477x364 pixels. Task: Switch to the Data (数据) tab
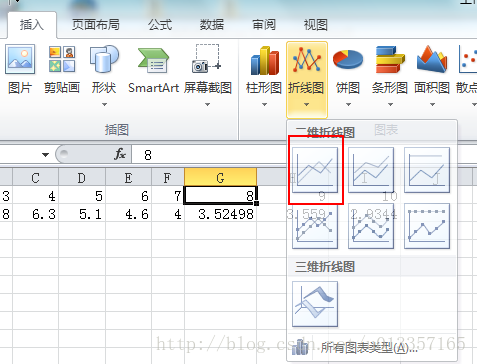coord(212,25)
